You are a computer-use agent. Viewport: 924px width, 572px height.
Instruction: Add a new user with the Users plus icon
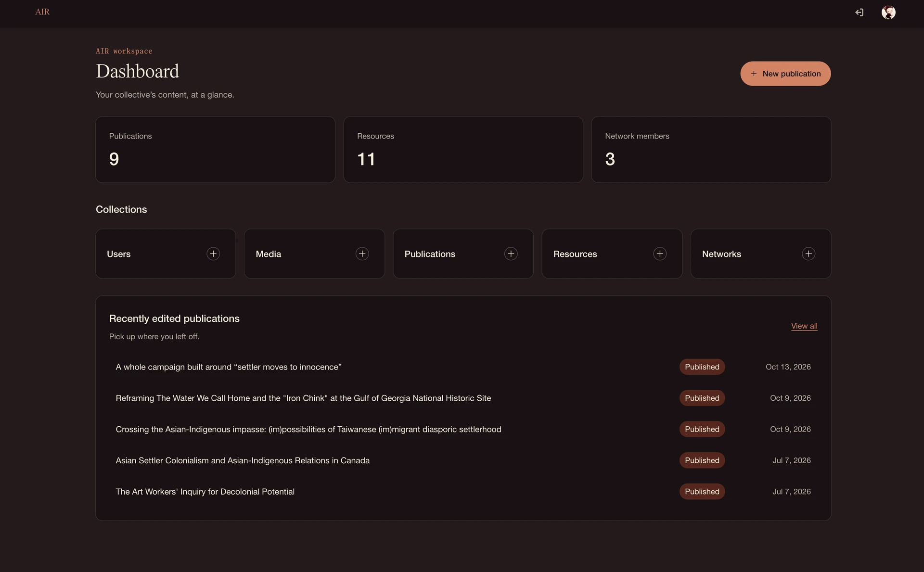pyautogui.click(x=213, y=254)
